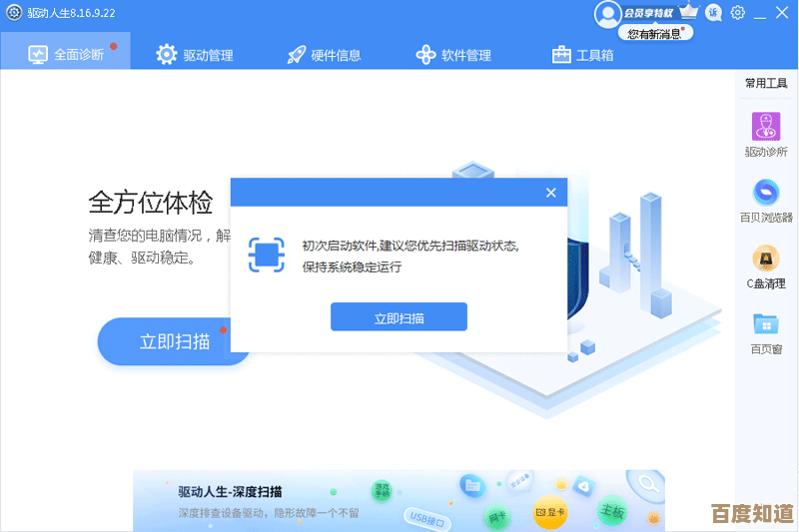Select the 软件管理 tab
The height and width of the screenshot is (532, 799).
453,55
